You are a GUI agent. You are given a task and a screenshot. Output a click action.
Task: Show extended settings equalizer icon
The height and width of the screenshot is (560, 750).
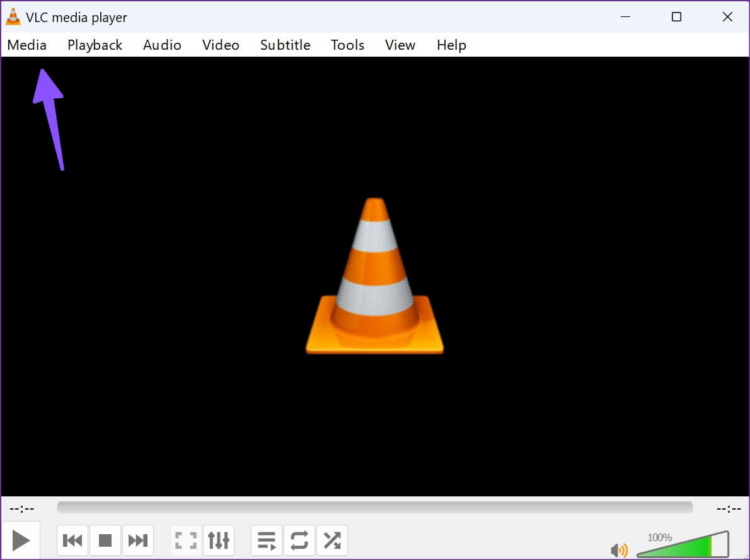click(x=219, y=540)
